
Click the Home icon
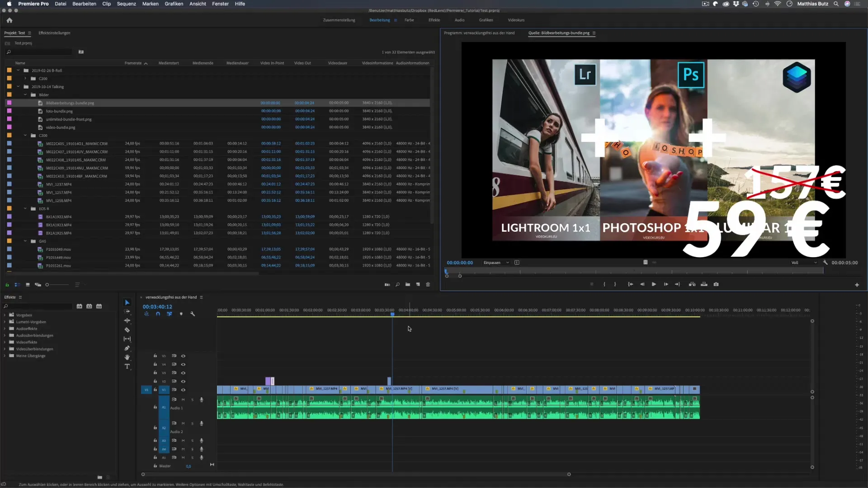click(x=9, y=20)
